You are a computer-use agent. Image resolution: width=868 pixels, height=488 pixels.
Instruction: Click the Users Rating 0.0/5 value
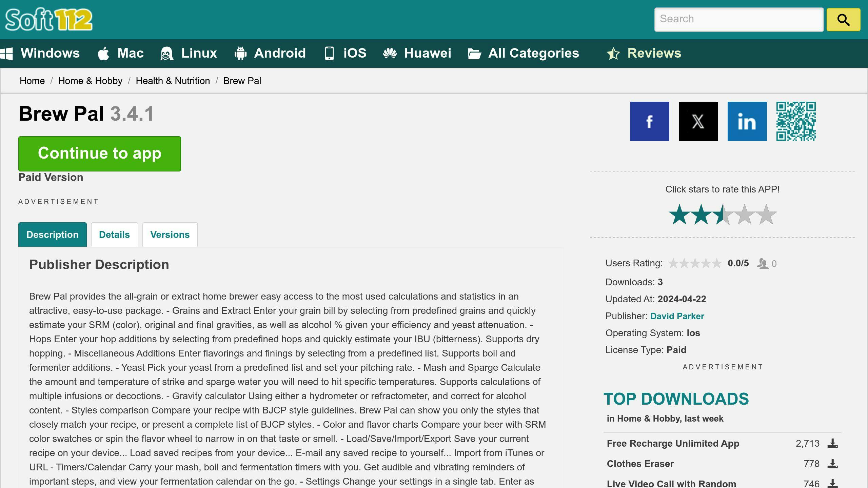(738, 263)
